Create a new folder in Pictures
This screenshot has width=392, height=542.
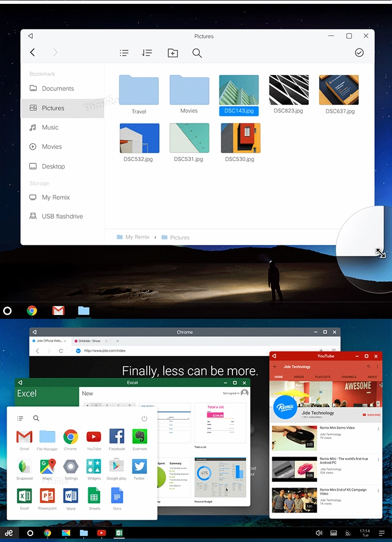tap(173, 53)
